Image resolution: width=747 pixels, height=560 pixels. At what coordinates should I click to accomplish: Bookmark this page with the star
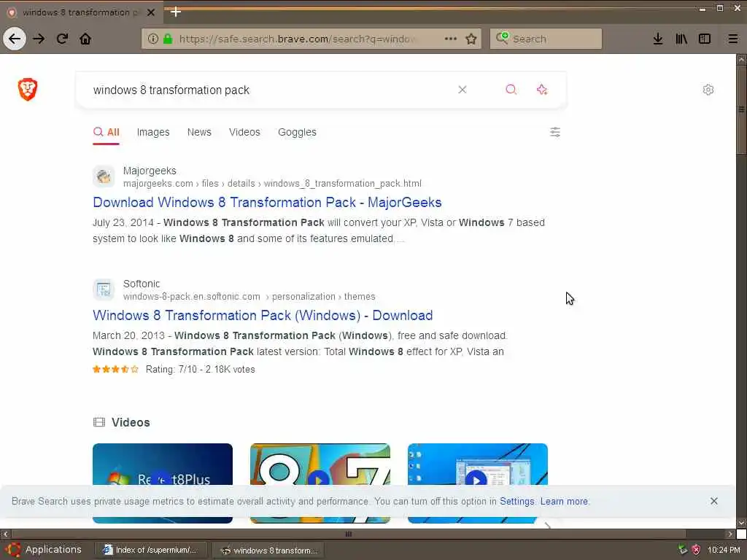471,39
